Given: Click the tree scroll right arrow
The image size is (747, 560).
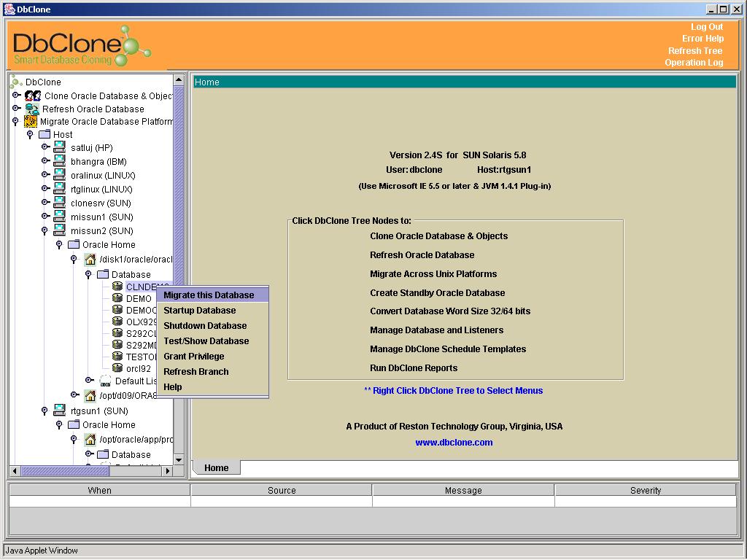Looking at the screenshot, I should point(167,471).
